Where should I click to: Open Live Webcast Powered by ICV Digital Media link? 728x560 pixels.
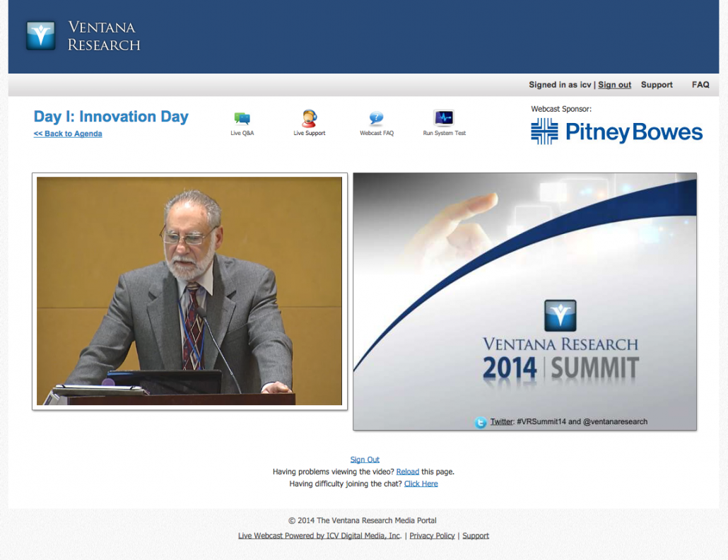pyautogui.click(x=319, y=535)
